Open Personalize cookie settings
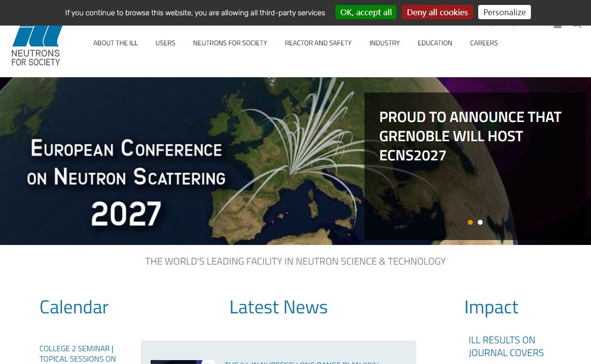This screenshot has width=591, height=364. coord(504,12)
